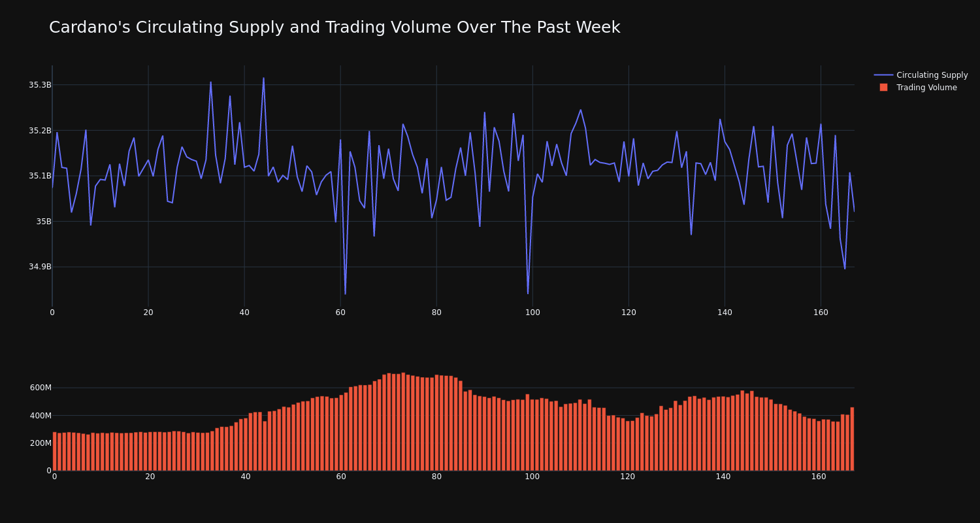Click the chart title text
The image size is (980, 523).
(x=335, y=27)
